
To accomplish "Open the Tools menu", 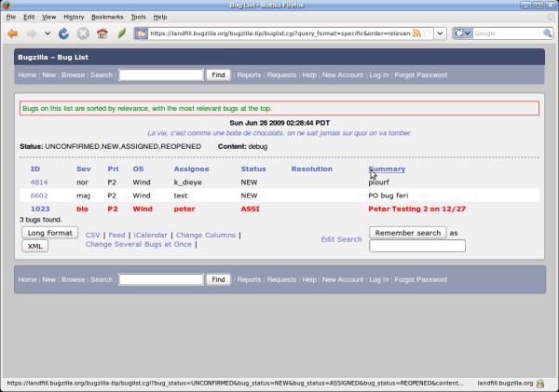I will click(138, 17).
